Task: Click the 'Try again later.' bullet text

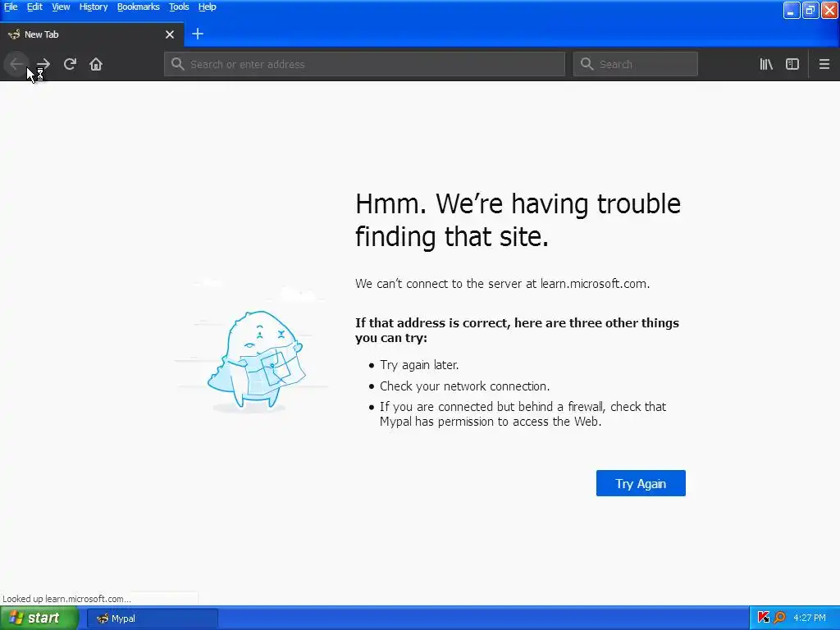Action: click(419, 365)
